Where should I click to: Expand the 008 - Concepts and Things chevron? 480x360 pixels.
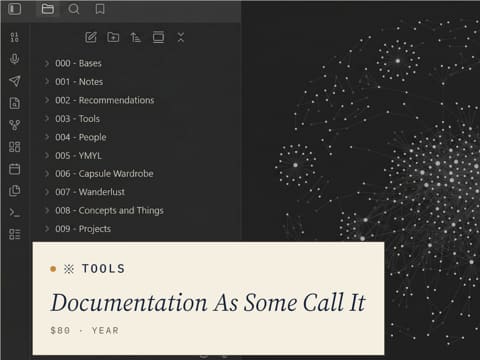[x=47, y=210]
